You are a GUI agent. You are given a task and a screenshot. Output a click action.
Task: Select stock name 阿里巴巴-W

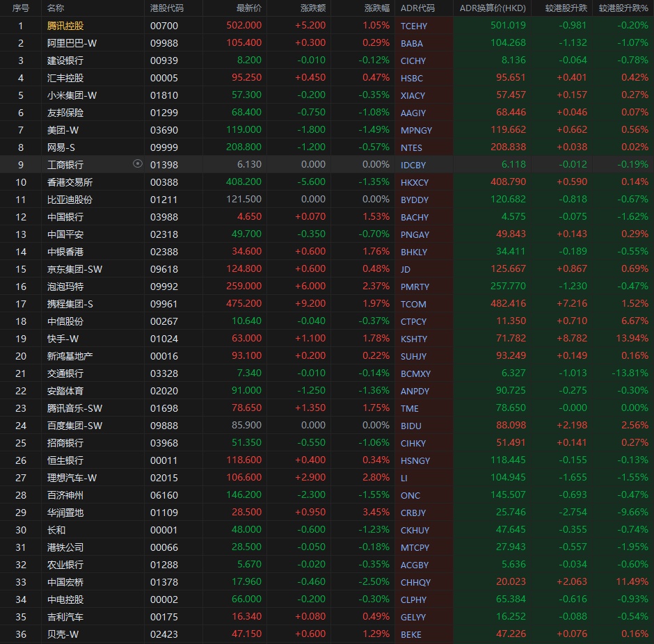coord(72,43)
